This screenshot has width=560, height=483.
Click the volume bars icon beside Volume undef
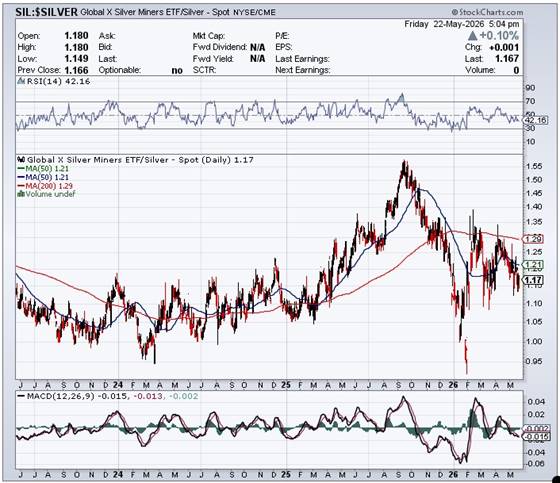21,194
